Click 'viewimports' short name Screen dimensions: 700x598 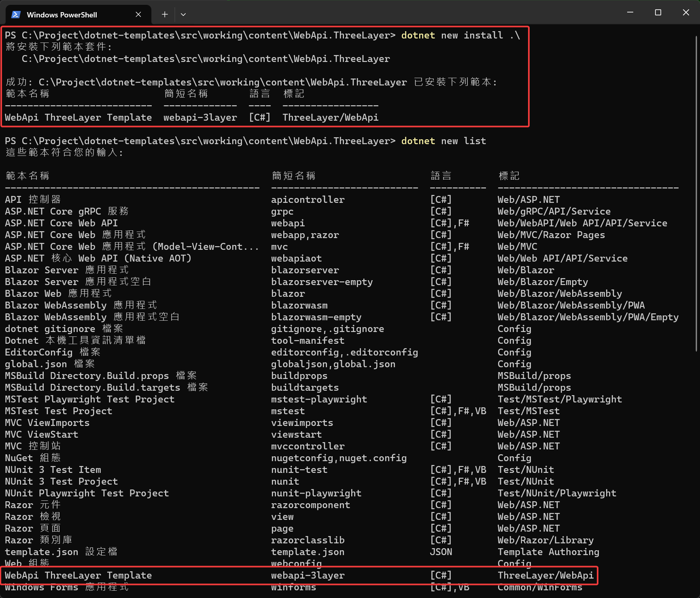tap(302, 423)
